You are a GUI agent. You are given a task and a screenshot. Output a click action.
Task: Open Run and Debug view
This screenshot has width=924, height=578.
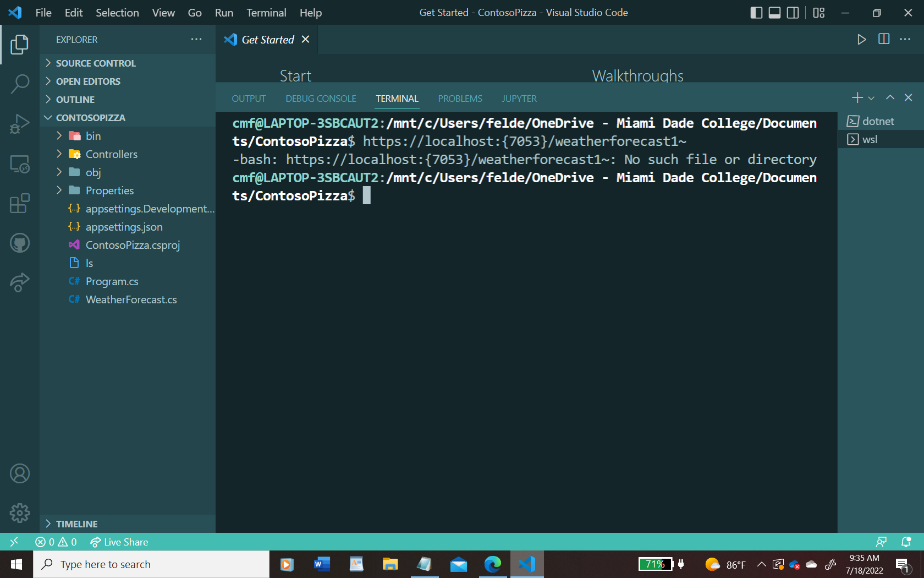(20, 124)
